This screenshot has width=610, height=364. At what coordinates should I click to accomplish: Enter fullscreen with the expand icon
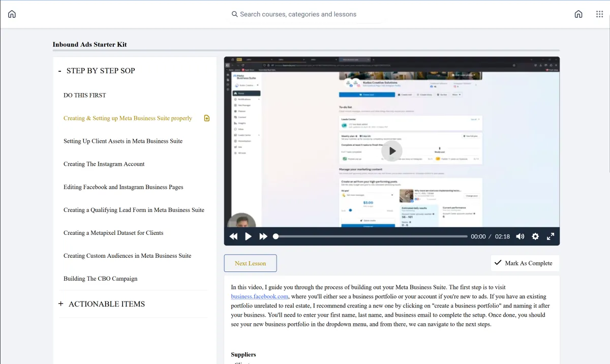(x=551, y=236)
